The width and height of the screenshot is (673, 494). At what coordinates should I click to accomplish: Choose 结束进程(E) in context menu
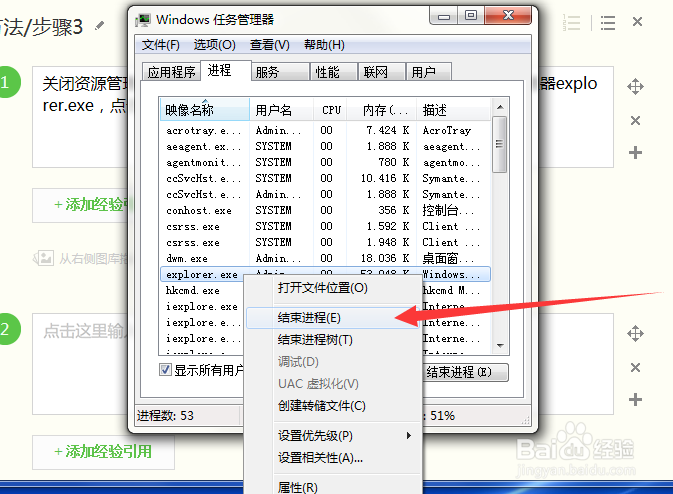[333, 318]
